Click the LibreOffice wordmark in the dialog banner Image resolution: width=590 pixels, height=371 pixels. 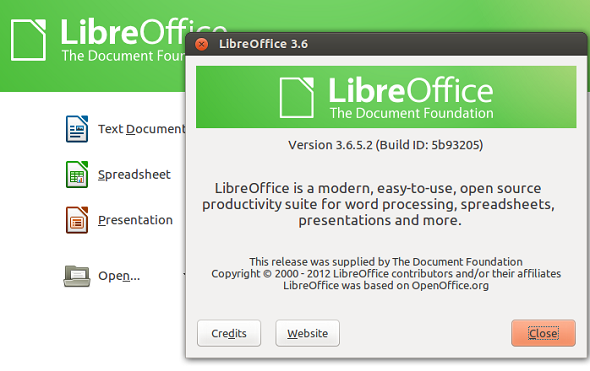click(411, 90)
